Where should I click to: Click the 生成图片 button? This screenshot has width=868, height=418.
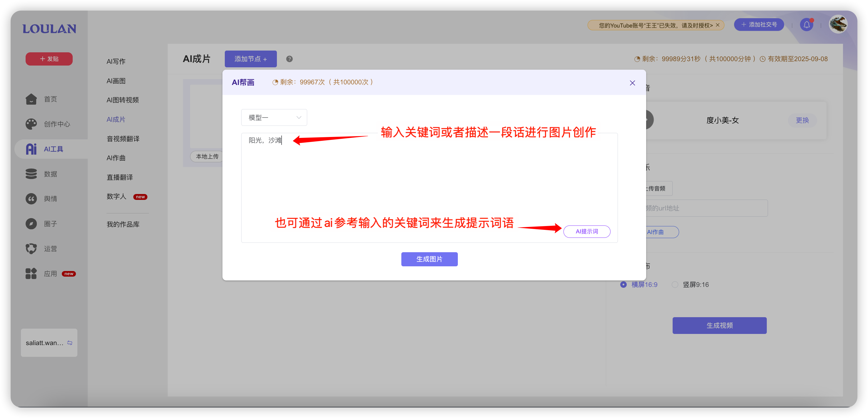tap(429, 259)
